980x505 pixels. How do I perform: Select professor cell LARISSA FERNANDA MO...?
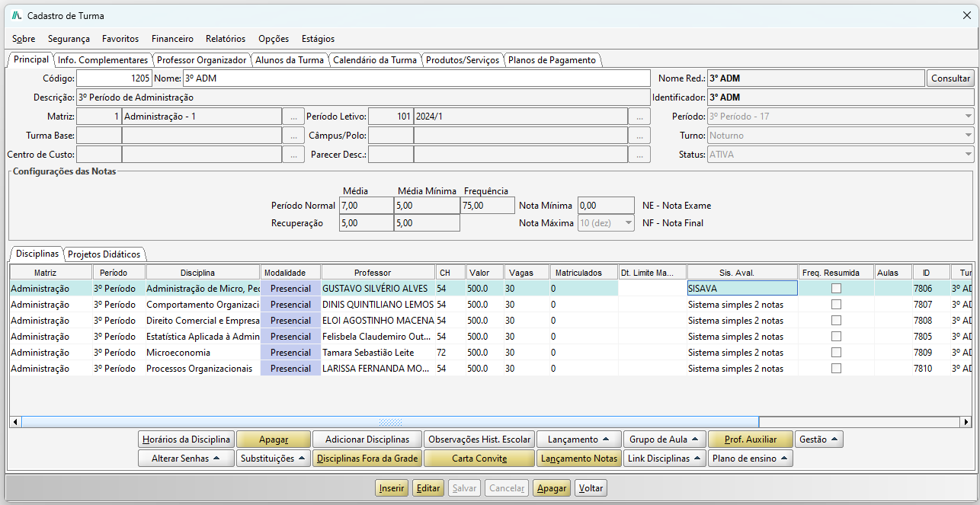[x=378, y=369]
